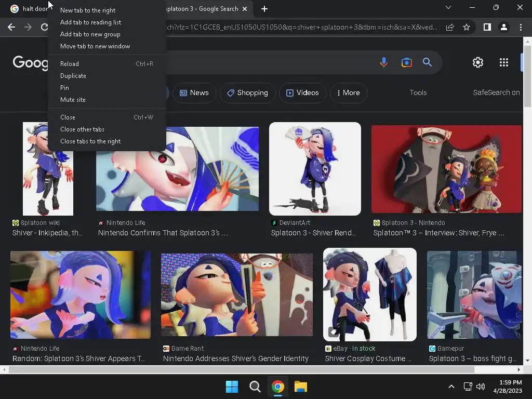The height and width of the screenshot is (399, 532).
Task: Search by image with Google Lens icon
Action: 406,62
